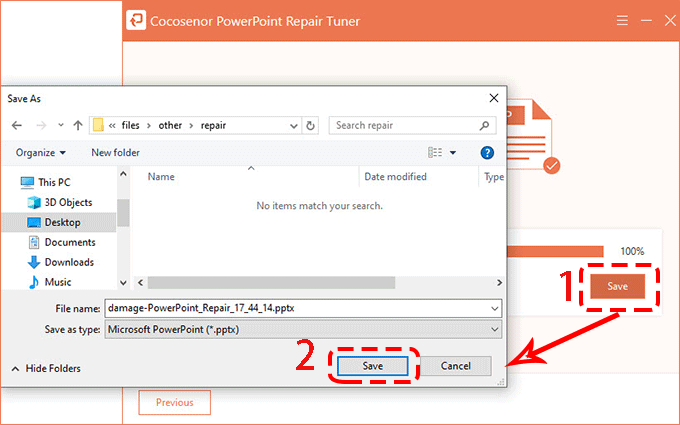This screenshot has width=680, height=425.
Task: Sort by the Name column header
Action: click(x=161, y=177)
